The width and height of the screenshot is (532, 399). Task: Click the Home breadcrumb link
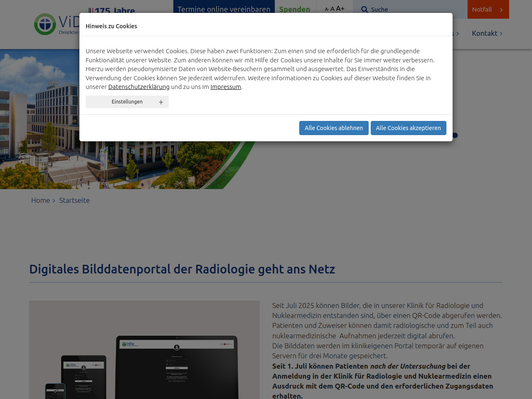[40, 200]
